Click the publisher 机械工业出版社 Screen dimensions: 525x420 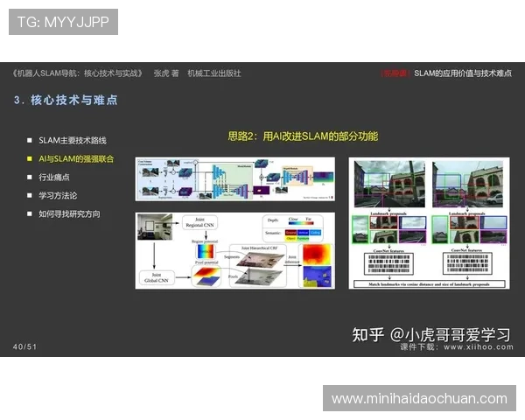coord(214,73)
